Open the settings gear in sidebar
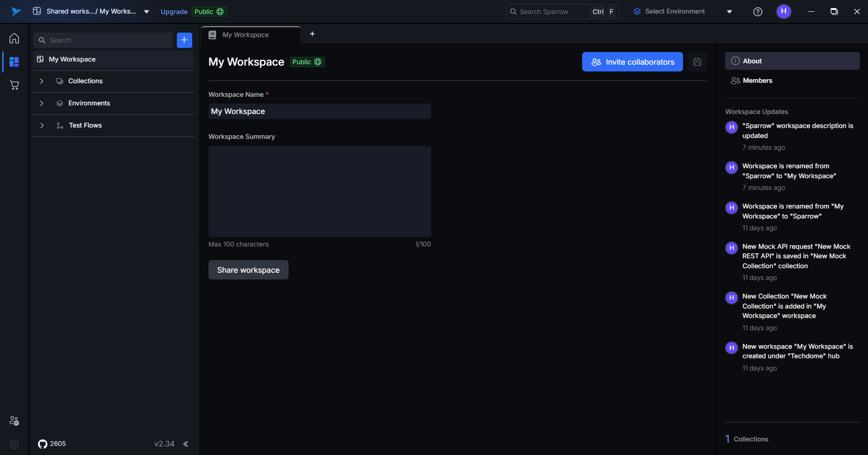The image size is (868, 455). point(14,444)
